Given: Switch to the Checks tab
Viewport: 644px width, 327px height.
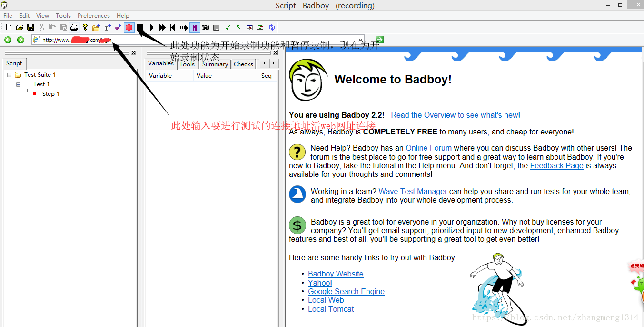Looking at the screenshot, I should [243, 64].
